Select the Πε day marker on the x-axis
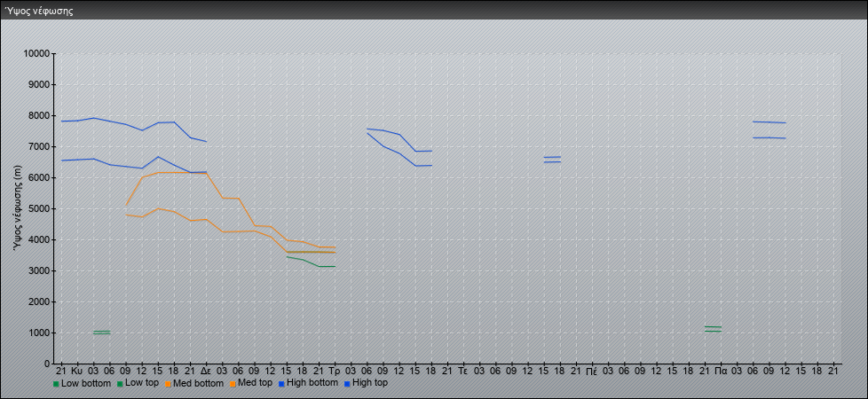This screenshot has height=399, width=868. tap(591, 370)
